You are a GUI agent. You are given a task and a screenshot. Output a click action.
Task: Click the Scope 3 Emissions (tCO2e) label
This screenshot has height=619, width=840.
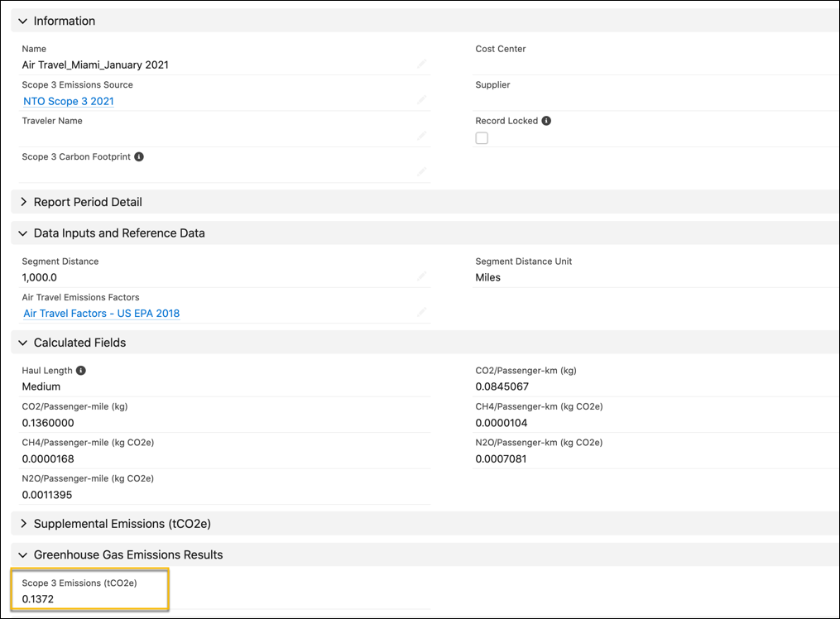pos(79,583)
